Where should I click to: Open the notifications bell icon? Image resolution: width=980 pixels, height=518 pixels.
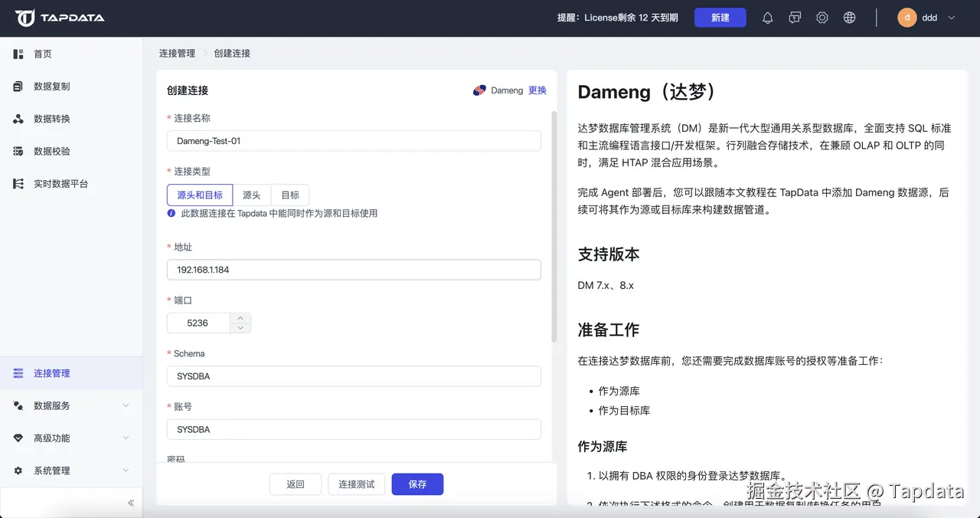point(767,18)
